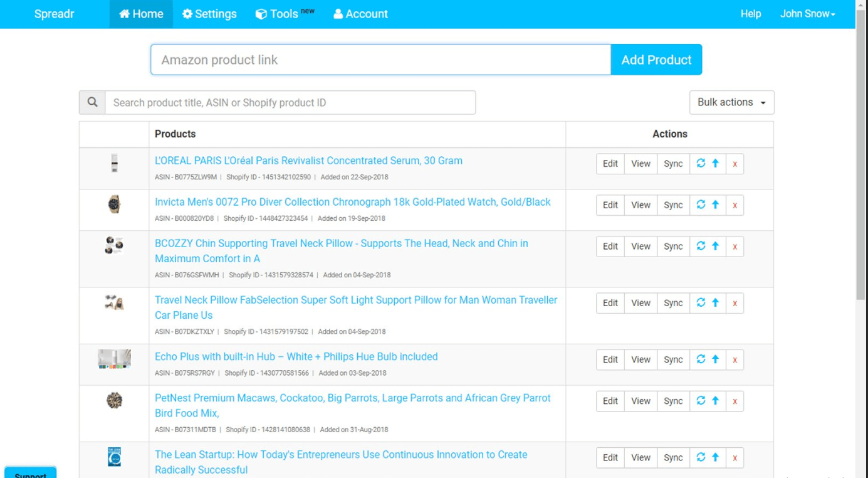Click upload arrow for BCOZZY Neck Pillow row
This screenshot has height=478, width=868.
pyautogui.click(x=715, y=247)
